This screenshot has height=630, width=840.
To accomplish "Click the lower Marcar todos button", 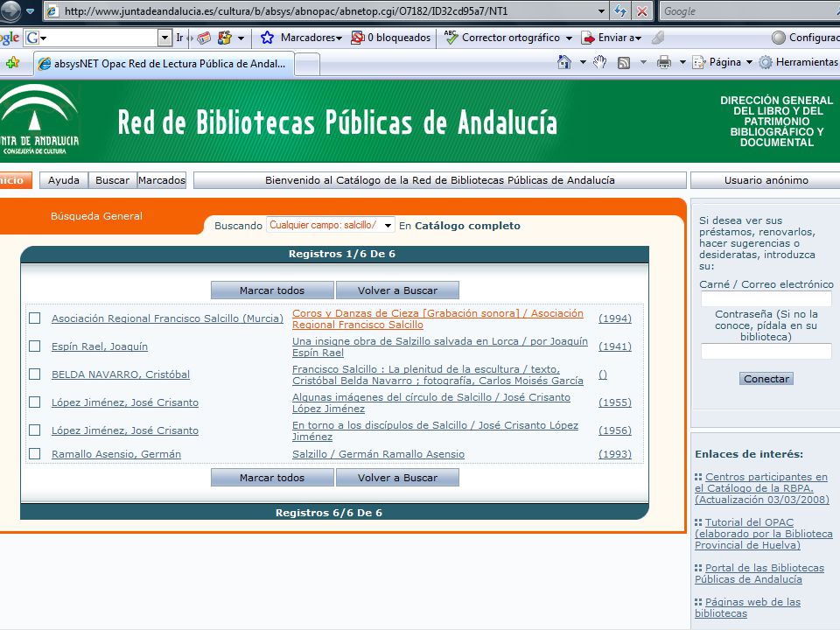I will tap(272, 478).
